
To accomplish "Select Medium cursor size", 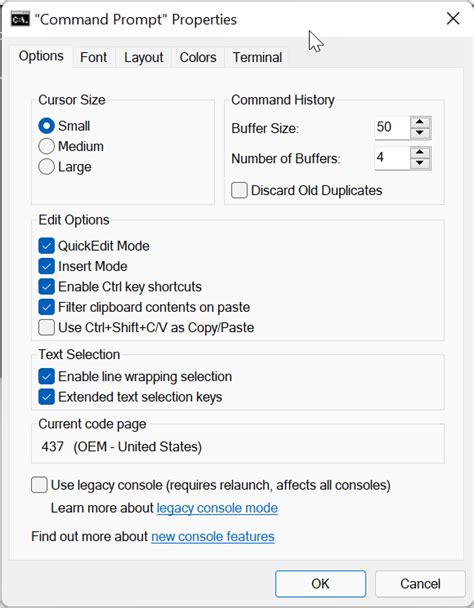I will coord(47,146).
